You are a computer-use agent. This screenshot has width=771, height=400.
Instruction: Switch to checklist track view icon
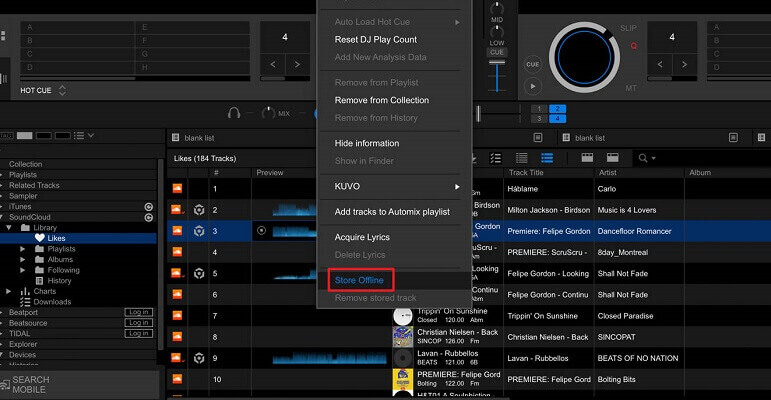(496, 158)
